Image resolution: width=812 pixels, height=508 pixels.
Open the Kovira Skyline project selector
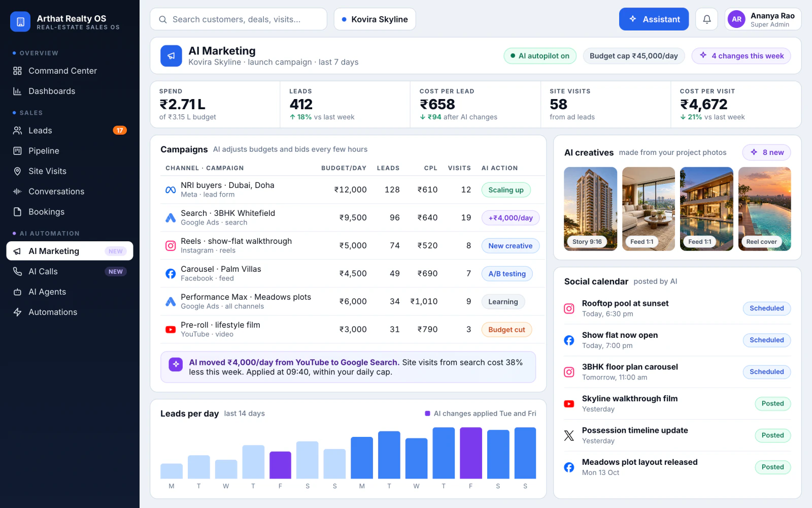coord(375,19)
